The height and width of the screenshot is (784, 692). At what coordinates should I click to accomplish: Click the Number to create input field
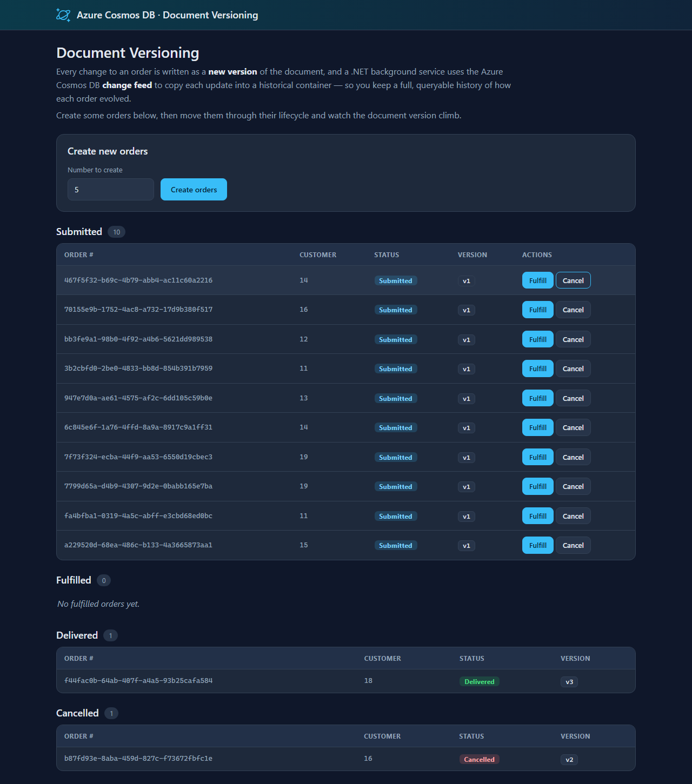tap(111, 190)
